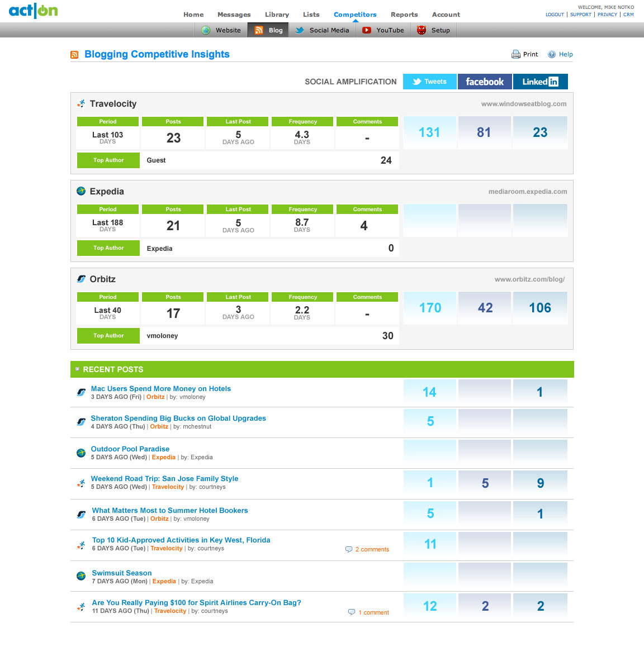Click the printer icon

[515, 54]
